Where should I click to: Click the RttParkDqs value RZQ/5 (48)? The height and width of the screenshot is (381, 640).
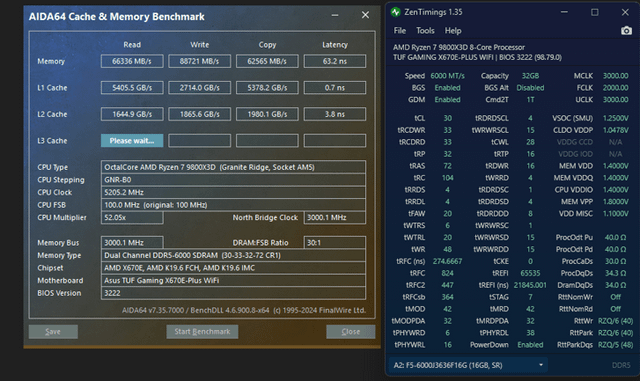(x=616, y=345)
